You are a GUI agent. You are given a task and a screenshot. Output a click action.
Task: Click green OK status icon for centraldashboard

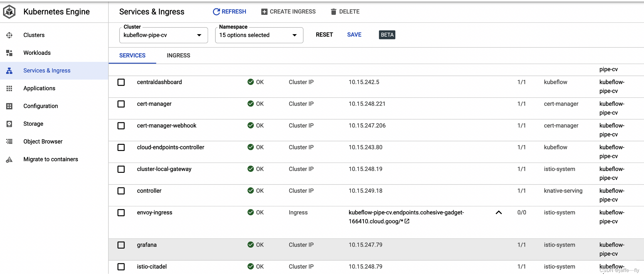[251, 82]
